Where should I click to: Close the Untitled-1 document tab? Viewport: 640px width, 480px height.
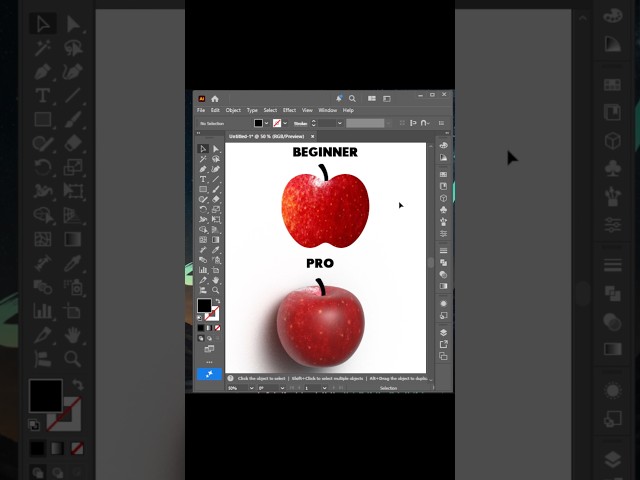coord(313,136)
